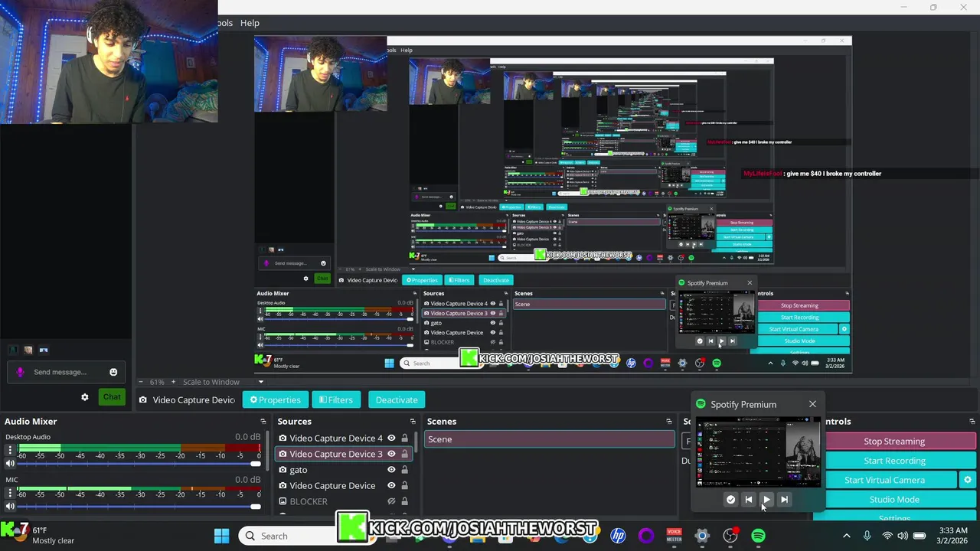Hide Video Capture Device 3 with eye icon
980x551 pixels.
pos(391,454)
